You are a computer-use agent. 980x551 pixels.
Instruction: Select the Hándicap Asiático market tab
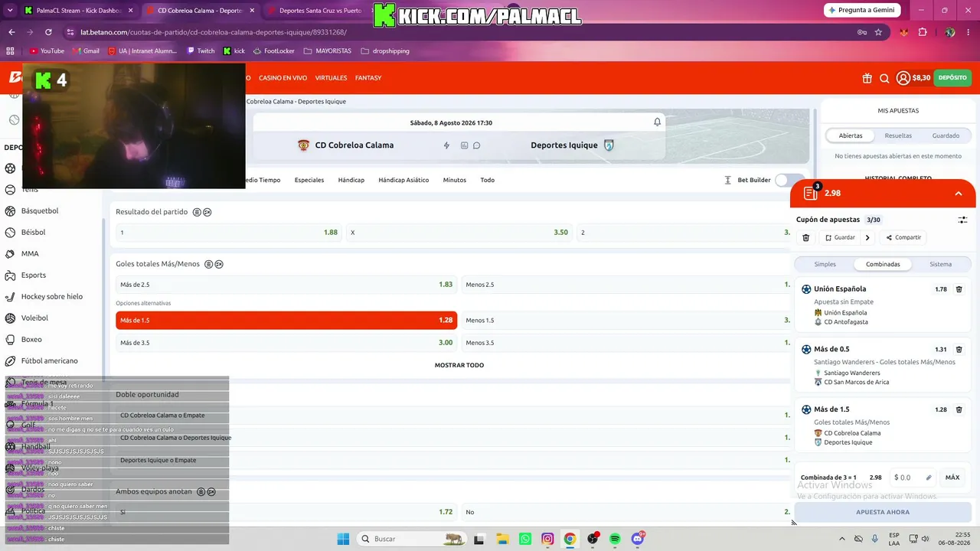(x=403, y=181)
